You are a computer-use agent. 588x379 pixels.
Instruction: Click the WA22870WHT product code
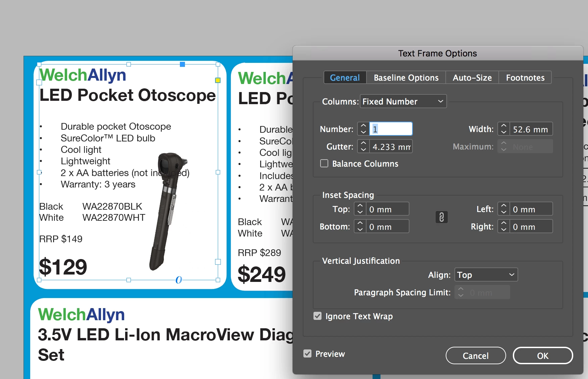coord(114,218)
